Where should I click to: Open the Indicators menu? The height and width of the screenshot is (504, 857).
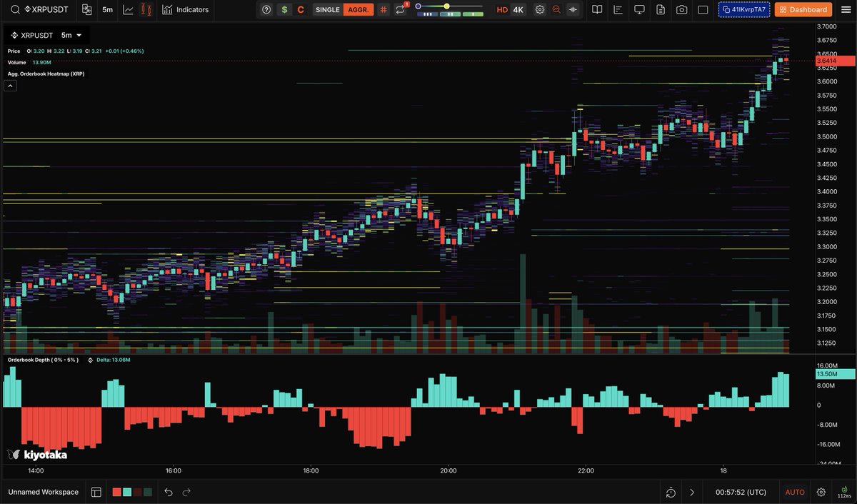tap(186, 10)
